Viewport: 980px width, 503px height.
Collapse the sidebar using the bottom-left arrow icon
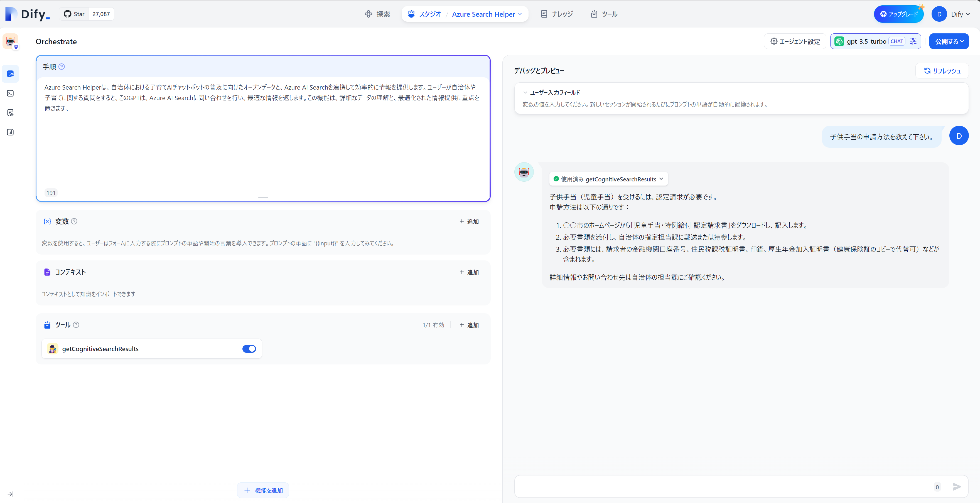pyautogui.click(x=10, y=494)
